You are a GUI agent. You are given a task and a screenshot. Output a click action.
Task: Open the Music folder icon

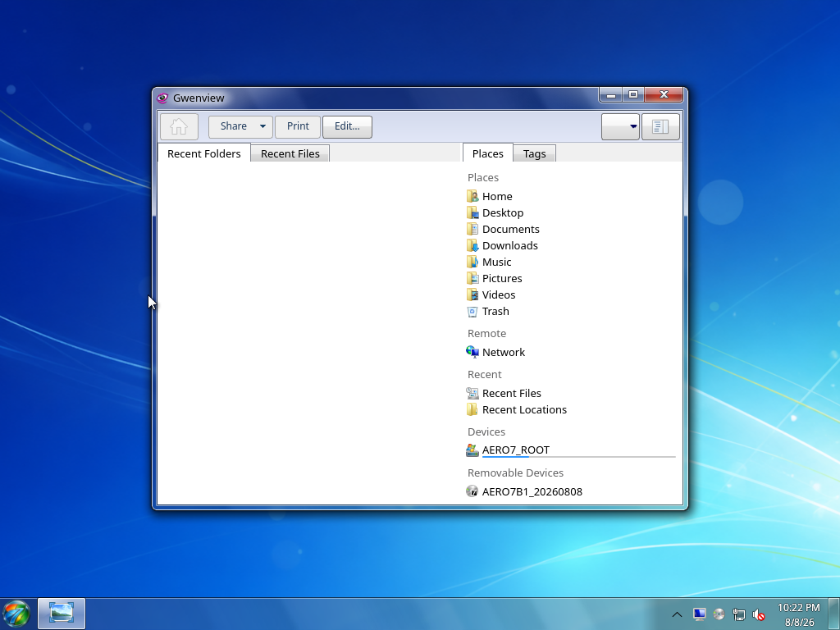coord(472,262)
